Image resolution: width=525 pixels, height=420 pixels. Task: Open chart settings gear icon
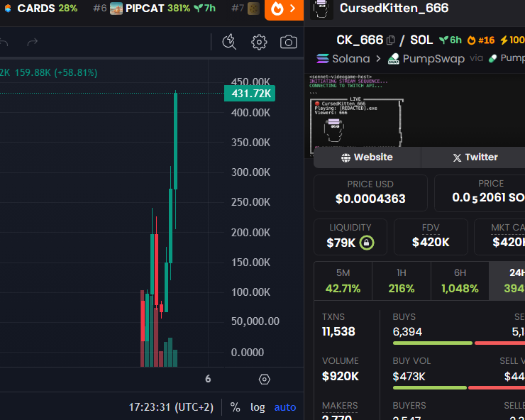[x=259, y=42]
